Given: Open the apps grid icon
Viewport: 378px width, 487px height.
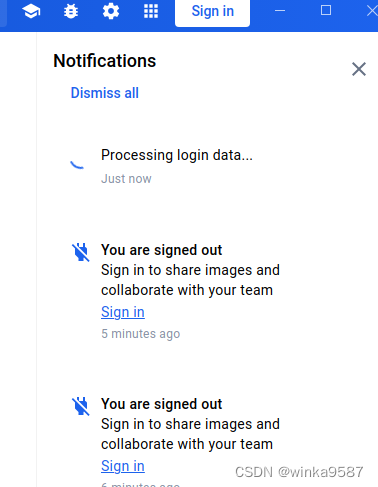Looking at the screenshot, I should tap(151, 11).
